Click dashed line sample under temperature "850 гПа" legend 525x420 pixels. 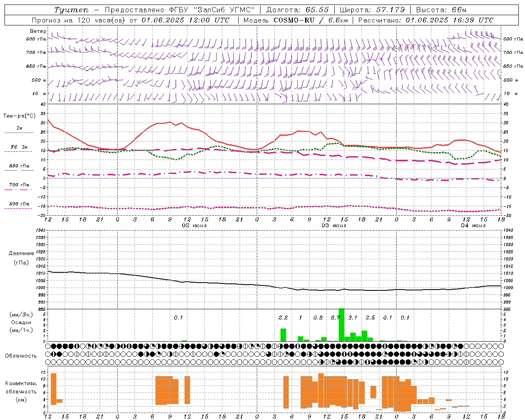19,170
